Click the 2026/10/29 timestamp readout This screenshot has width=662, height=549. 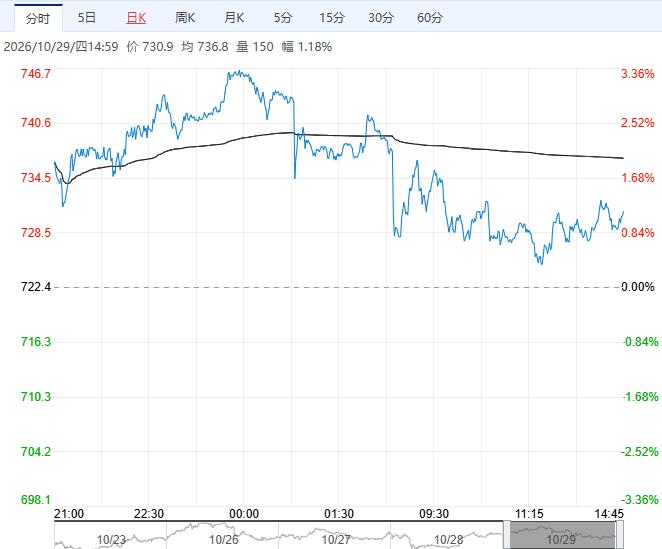tap(61, 46)
